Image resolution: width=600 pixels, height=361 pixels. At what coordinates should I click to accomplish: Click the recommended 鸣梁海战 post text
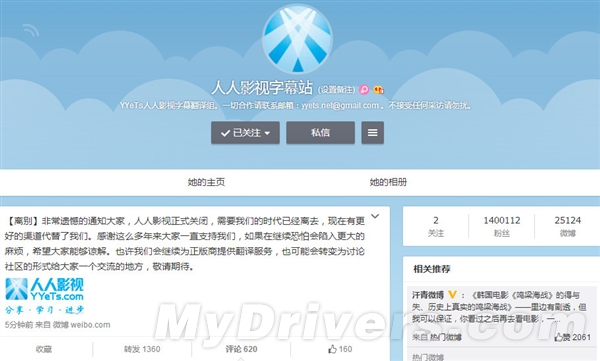tap(499, 307)
